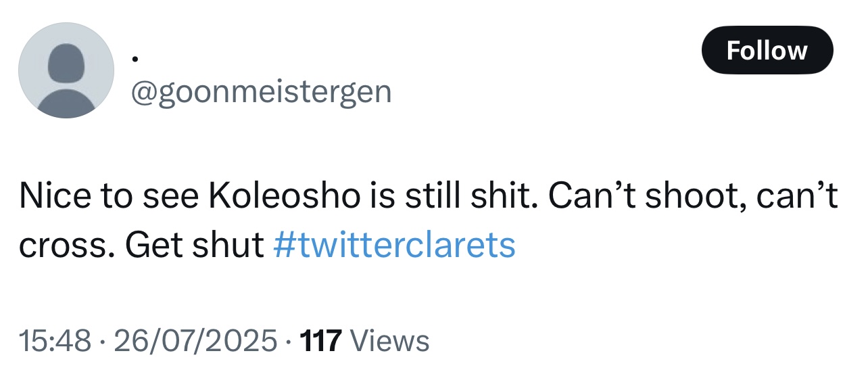
Task: Open the @goonmeistergen profile handle
Action: pyautogui.click(x=261, y=91)
